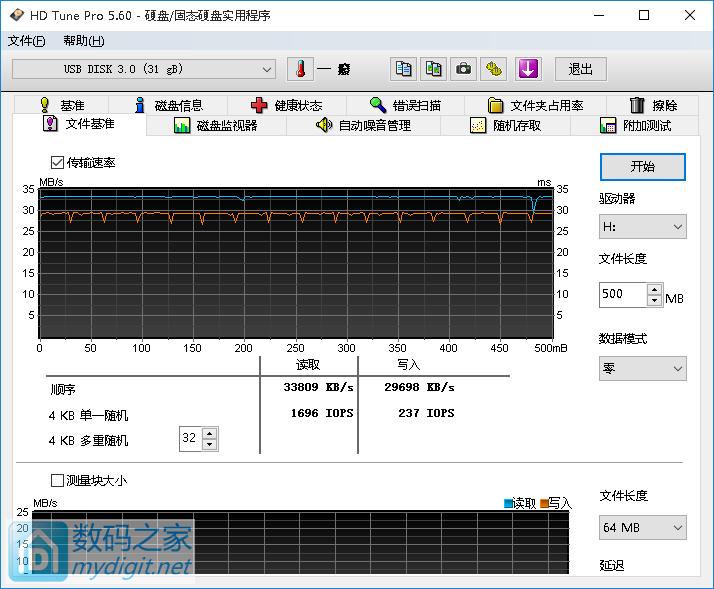Image resolution: width=714 pixels, height=589 pixels.
Task: Select the 文件基准 tab
Action: tap(79, 124)
